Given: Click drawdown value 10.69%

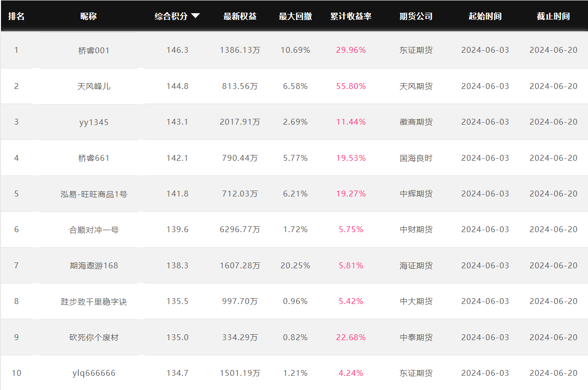Looking at the screenshot, I should click(295, 50).
